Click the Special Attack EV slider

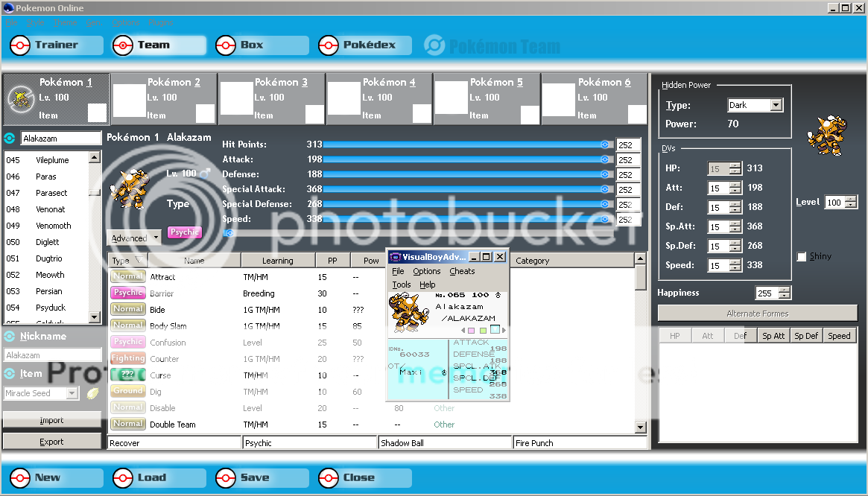(467, 189)
